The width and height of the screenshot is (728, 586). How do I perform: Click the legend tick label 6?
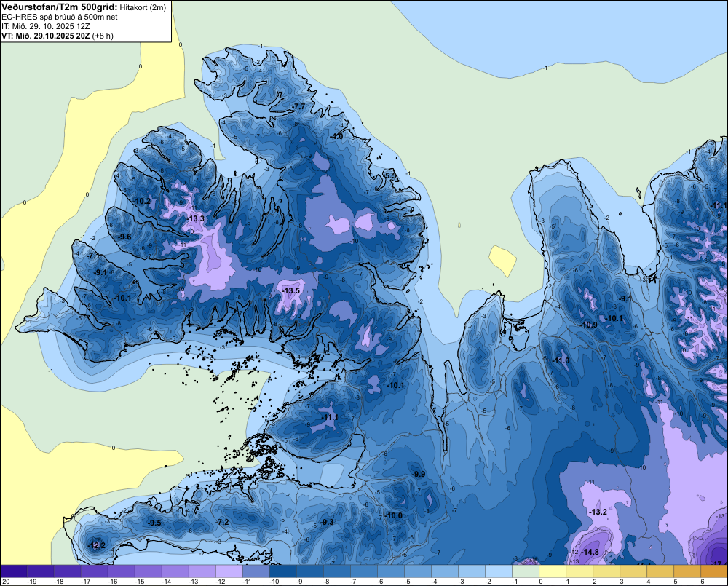tap(702, 582)
